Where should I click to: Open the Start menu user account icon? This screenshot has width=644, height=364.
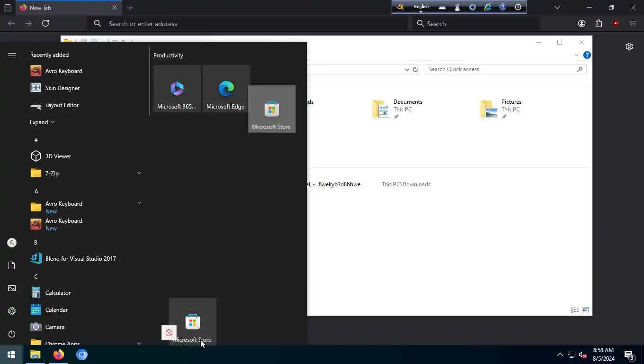(x=12, y=243)
